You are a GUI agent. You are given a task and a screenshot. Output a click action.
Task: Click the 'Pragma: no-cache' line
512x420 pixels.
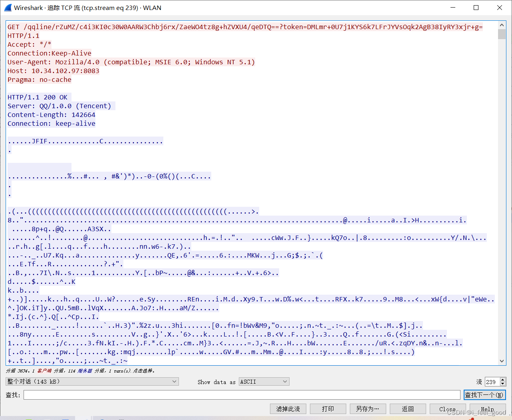pos(40,79)
